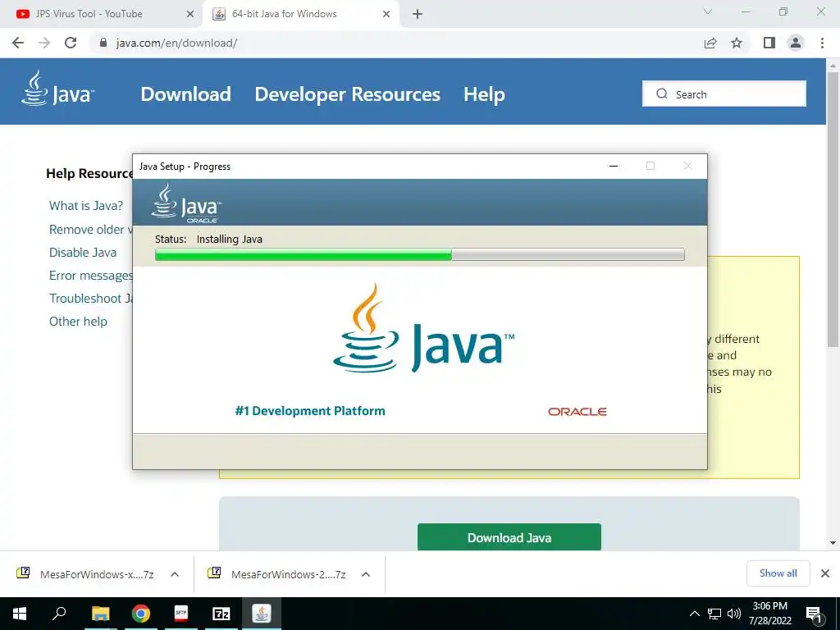Open Developer Resources in site navigation
This screenshot has width=840, height=630.
(347, 94)
